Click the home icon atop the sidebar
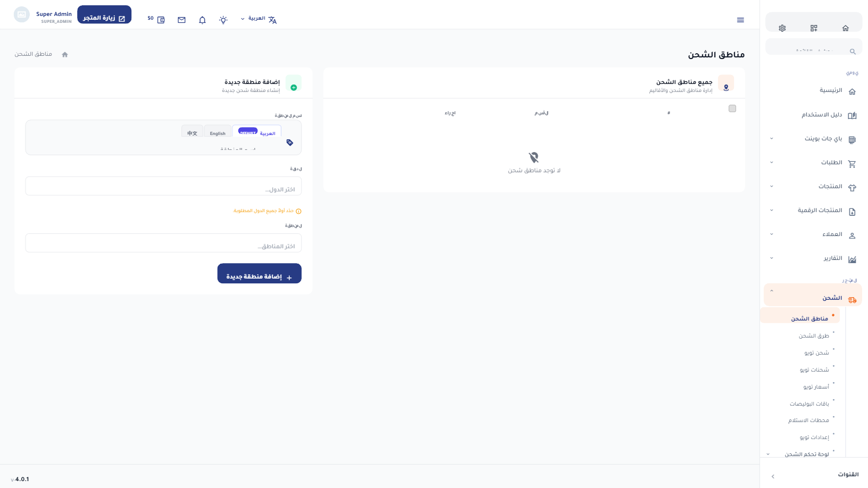This screenshot has width=868, height=488. 846,28
